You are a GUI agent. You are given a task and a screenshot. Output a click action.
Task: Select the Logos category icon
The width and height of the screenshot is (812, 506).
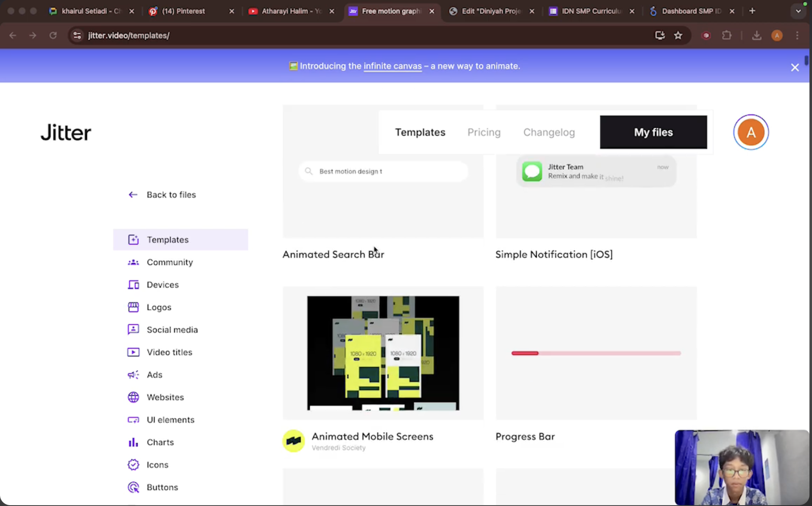133,307
